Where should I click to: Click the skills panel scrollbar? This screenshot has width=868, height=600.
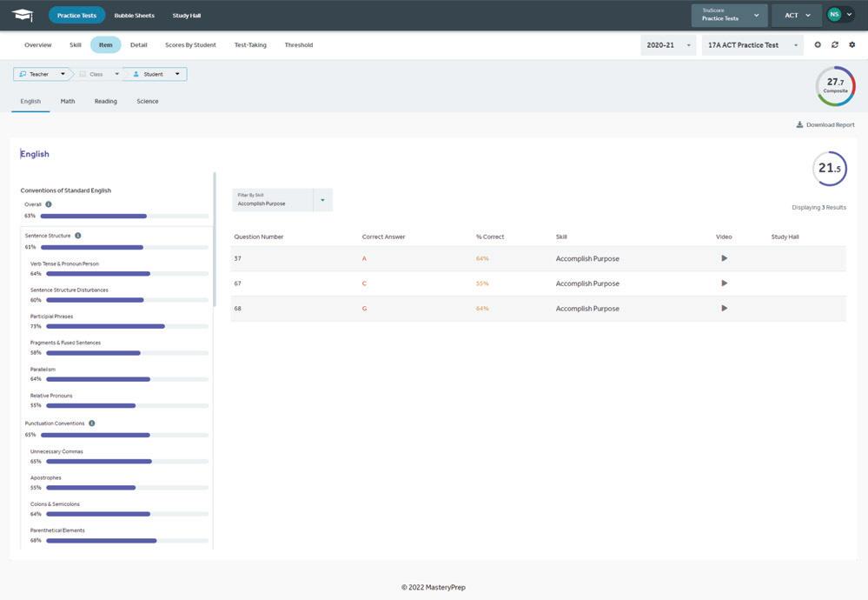pos(215,239)
